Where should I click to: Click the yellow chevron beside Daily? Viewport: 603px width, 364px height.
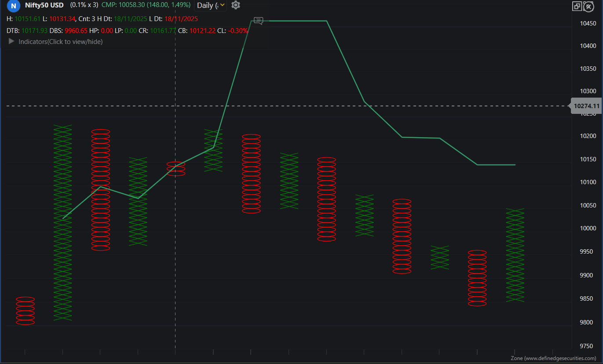click(222, 5)
